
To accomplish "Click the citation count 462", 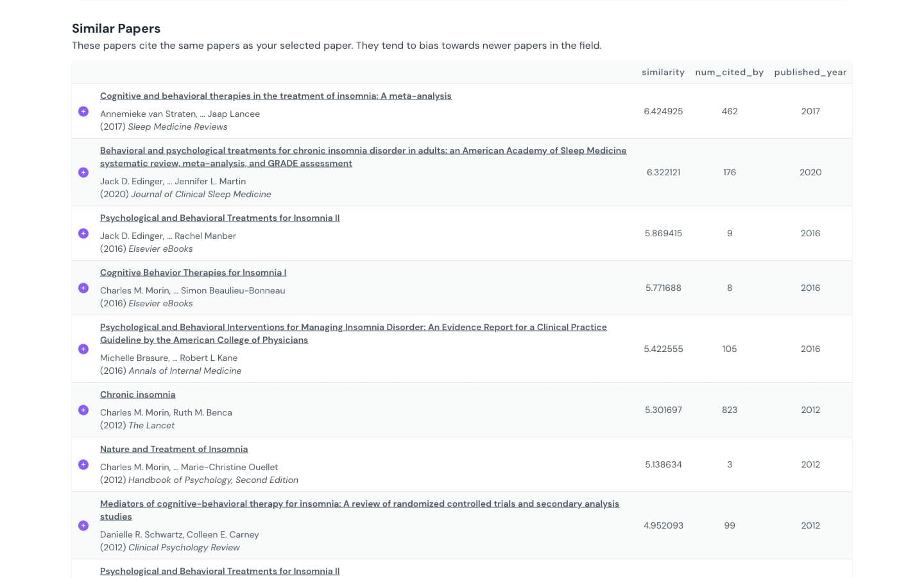I will pos(730,111).
